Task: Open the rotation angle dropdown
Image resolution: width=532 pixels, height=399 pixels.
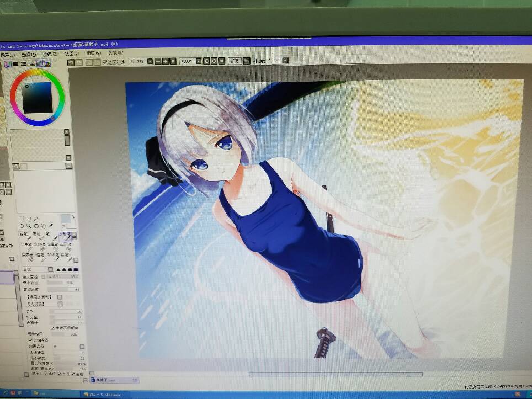Action: click(x=199, y=61)
